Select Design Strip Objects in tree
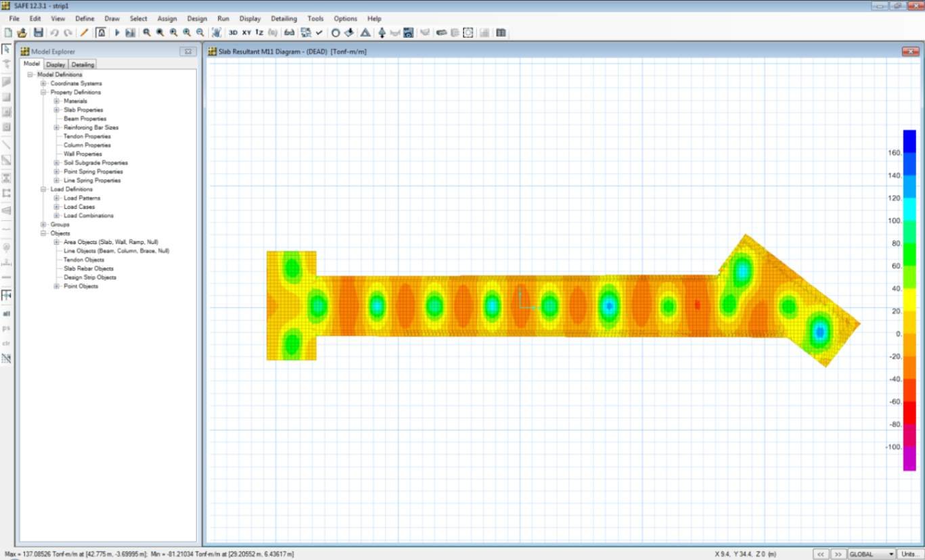The image size is (925, 560). pyautogui.click(x=89, y=277)
